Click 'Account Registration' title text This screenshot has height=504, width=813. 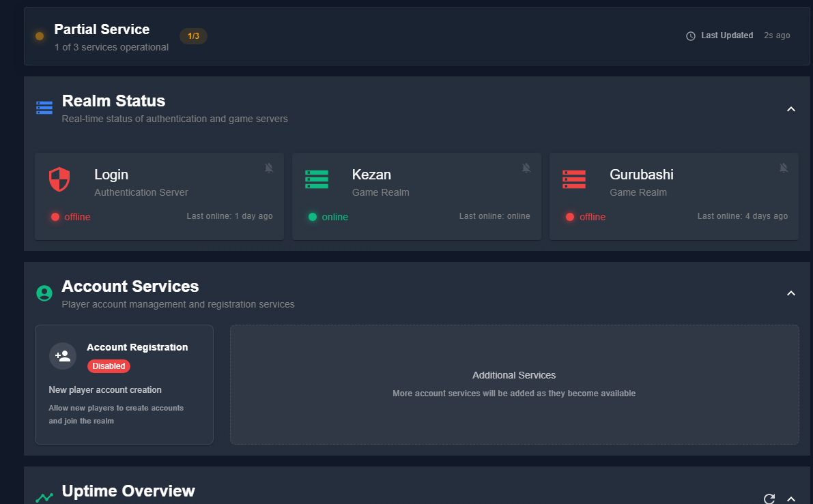(137, 347)
